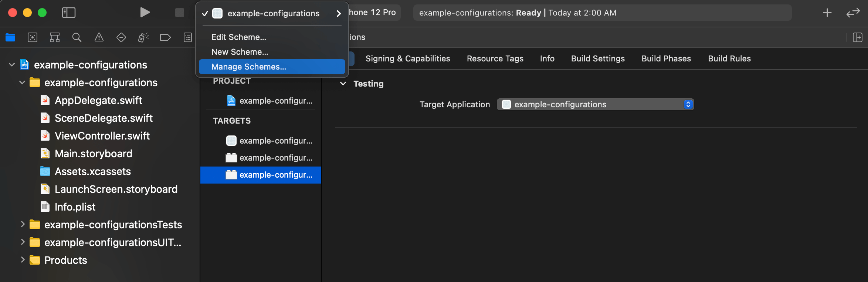Screen dimensions: 868x282
Task: Open the find navigator
Action: click(x=77, y=37)
